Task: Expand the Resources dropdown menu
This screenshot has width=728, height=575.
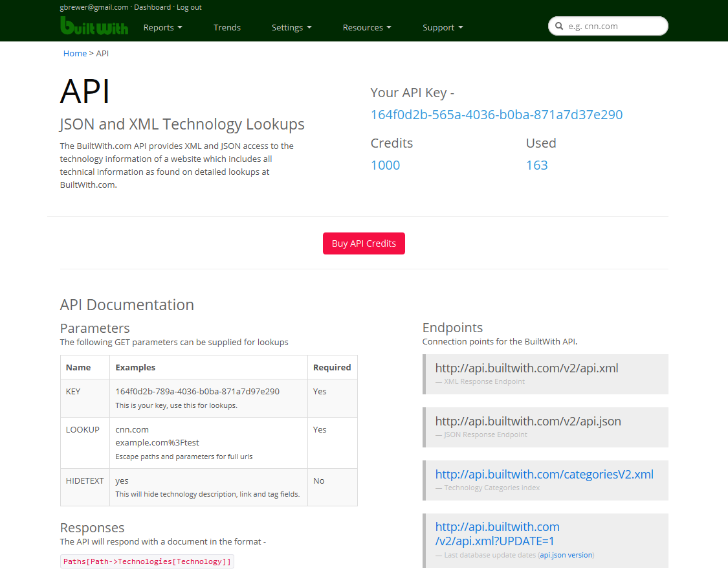Action: (x=367, y=27)
